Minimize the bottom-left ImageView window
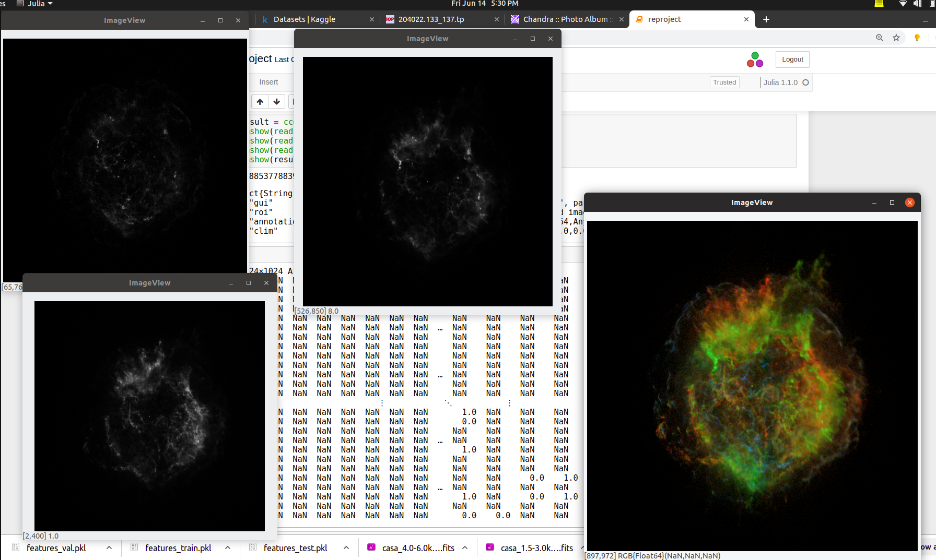The image size is (936, 560). (231, 283)
